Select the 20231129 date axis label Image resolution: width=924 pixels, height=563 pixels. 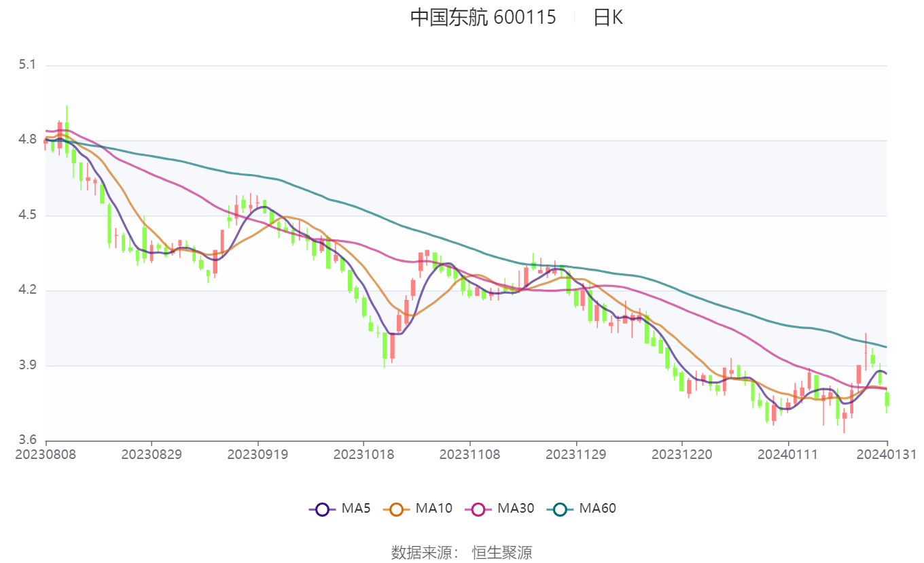click(x=576, y=454)
